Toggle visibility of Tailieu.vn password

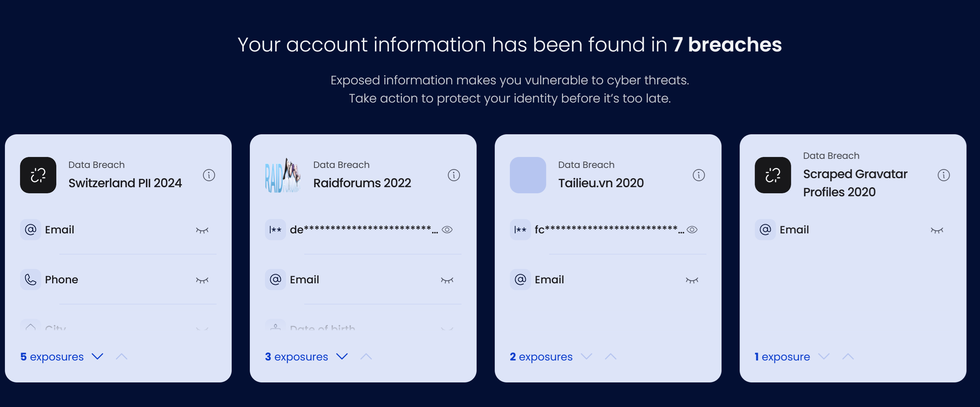point(692,230)
